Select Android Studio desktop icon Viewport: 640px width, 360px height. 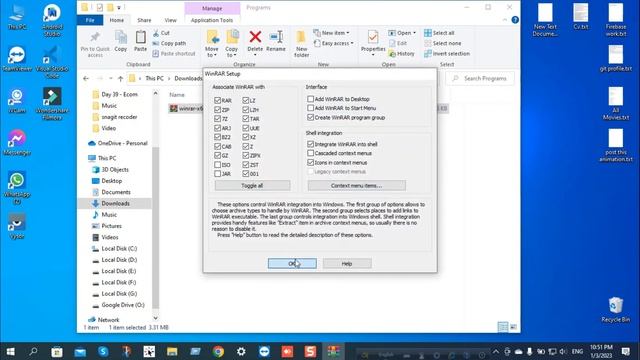pyautogui.click(x=52, y=20)
